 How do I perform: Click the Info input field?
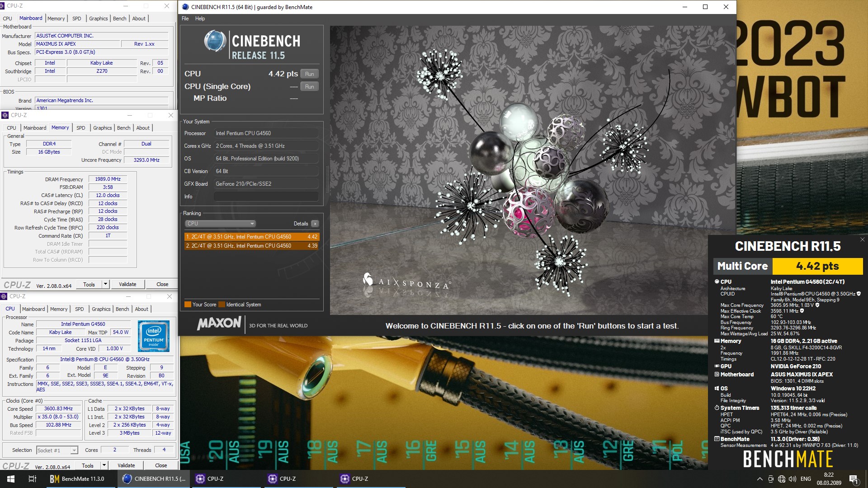pos(266,197)
